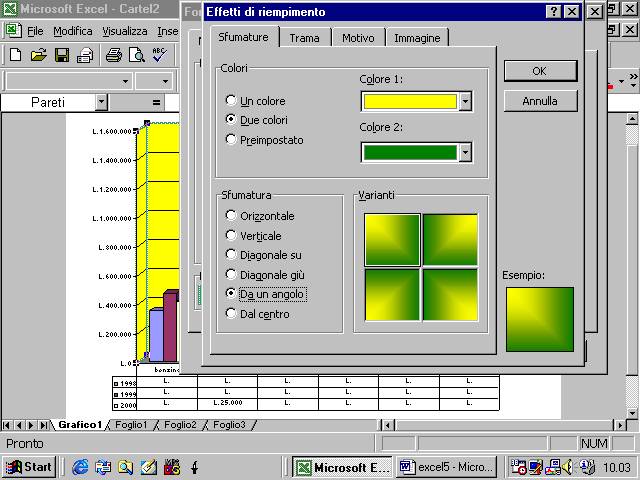The width and height of the screenshot is (640, 480).
Task: Go to last sheet with tab navigation arrow
Action: 43,425
